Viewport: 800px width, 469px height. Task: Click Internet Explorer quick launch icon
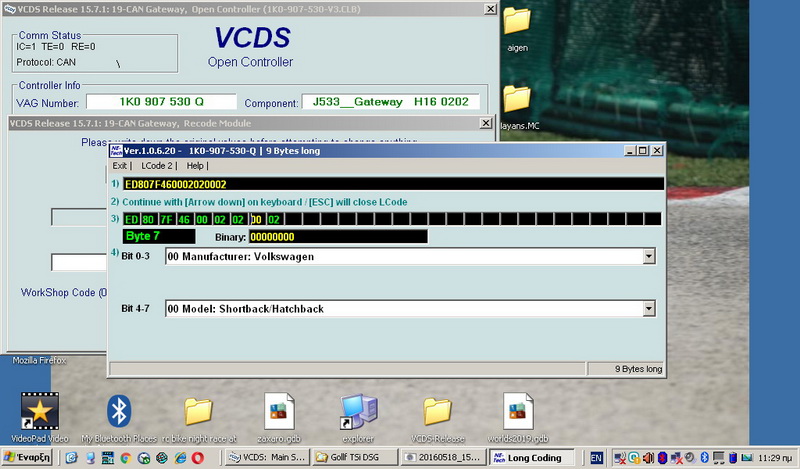(x=180, y=458)
